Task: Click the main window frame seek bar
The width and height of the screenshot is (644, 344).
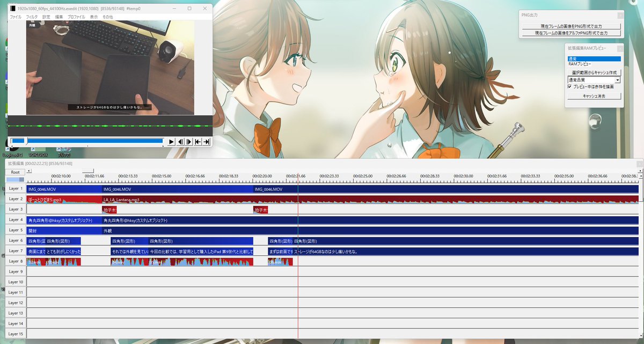Action: [87, 142]
